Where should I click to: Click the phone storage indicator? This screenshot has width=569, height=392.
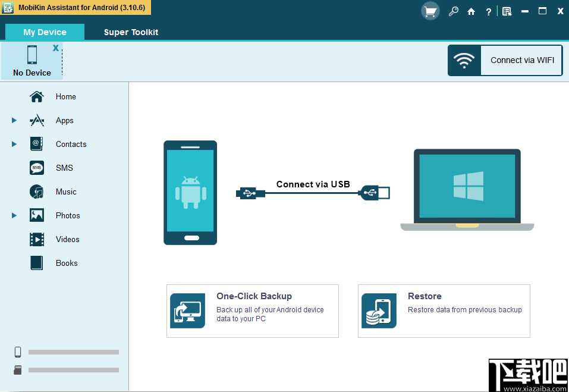[17, 352]
